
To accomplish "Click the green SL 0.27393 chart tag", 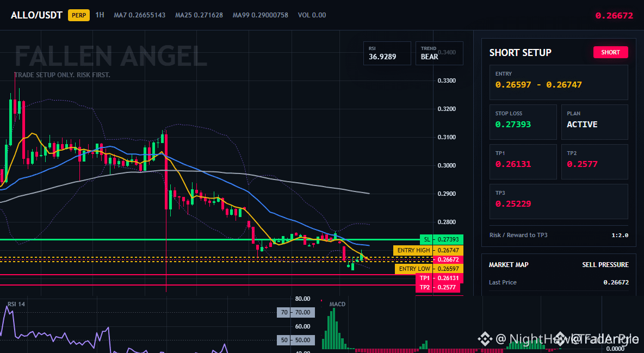I will click(442, 239).
